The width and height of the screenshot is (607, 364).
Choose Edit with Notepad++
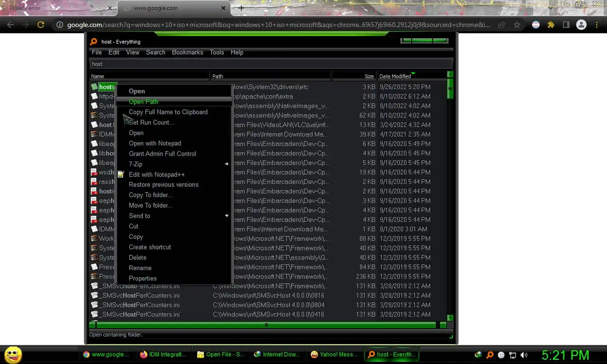[x=174, y=174]
